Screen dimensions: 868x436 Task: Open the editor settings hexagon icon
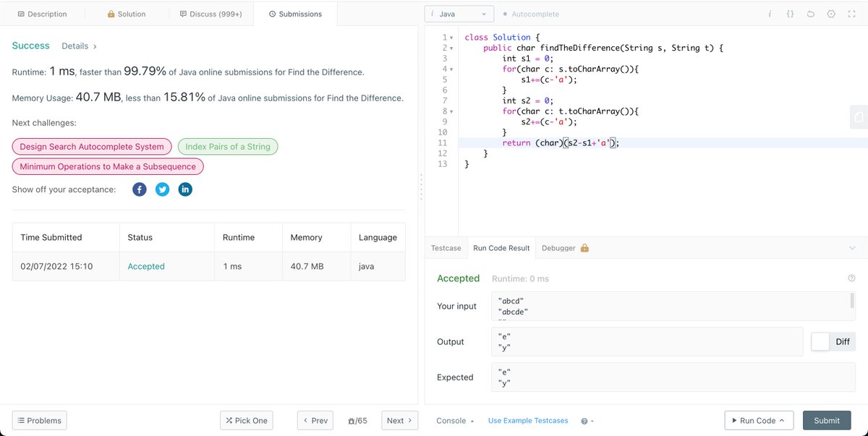[x=830, y=14]
